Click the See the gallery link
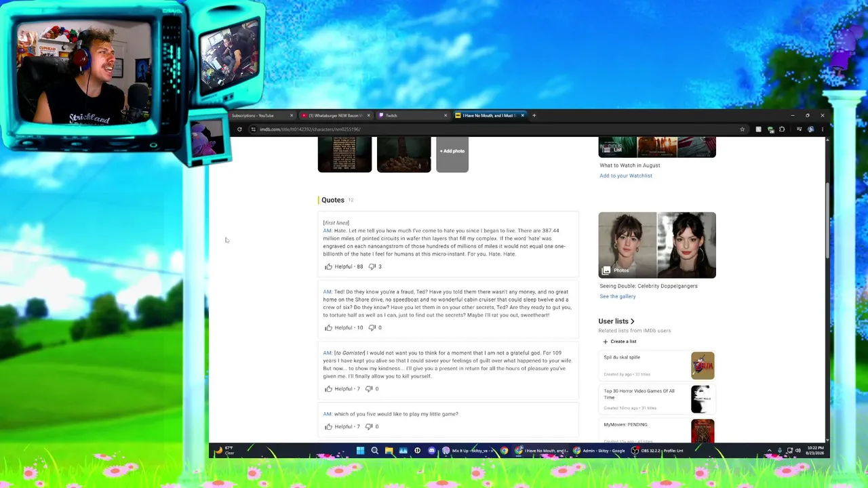 coord(618,296)
